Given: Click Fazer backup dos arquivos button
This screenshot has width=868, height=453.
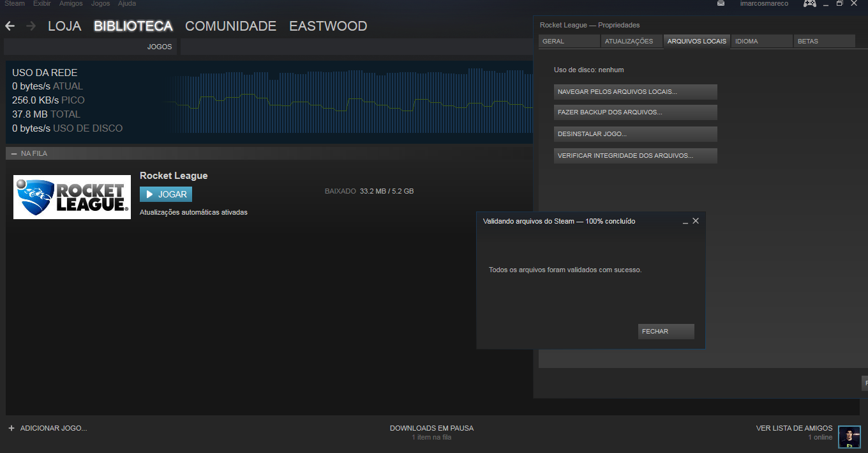Looking at the screenshot, I should [636, 112].
